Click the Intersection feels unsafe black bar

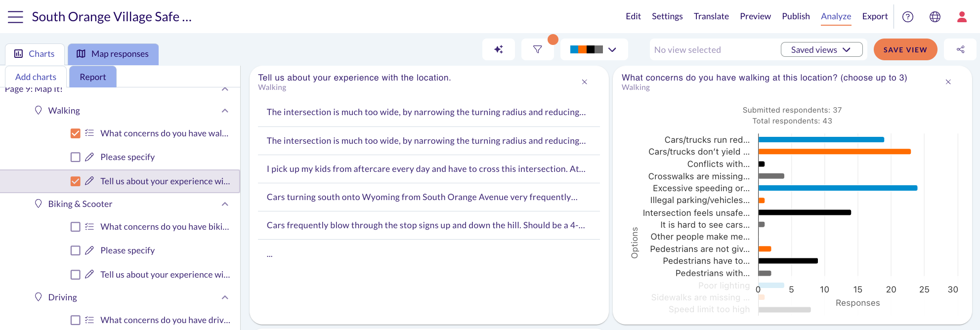tap(805, 212)
